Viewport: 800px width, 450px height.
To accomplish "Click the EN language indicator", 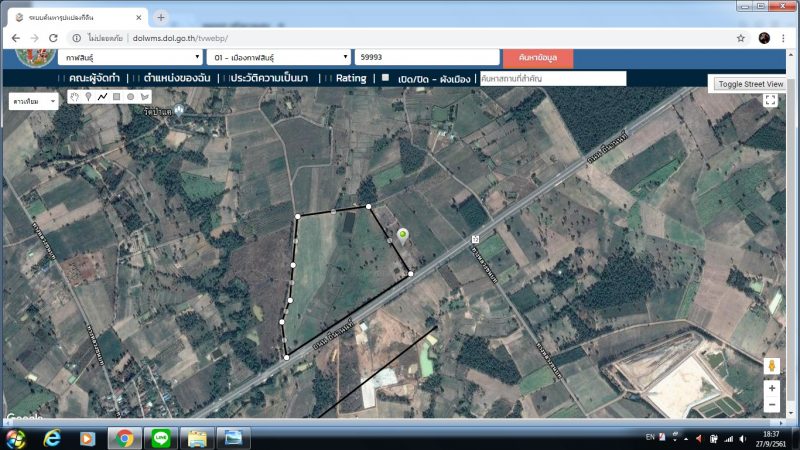I will click(x=650, y=437).
